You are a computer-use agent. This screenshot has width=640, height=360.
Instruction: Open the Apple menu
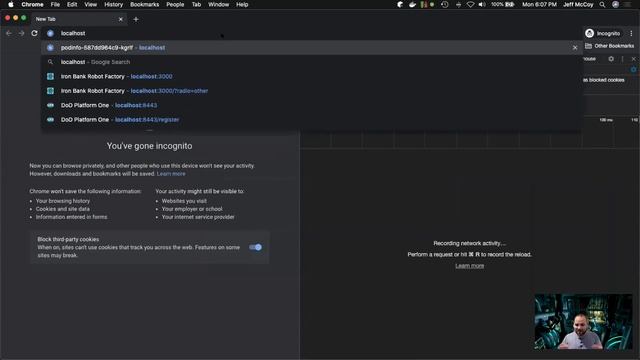(11, 4)
